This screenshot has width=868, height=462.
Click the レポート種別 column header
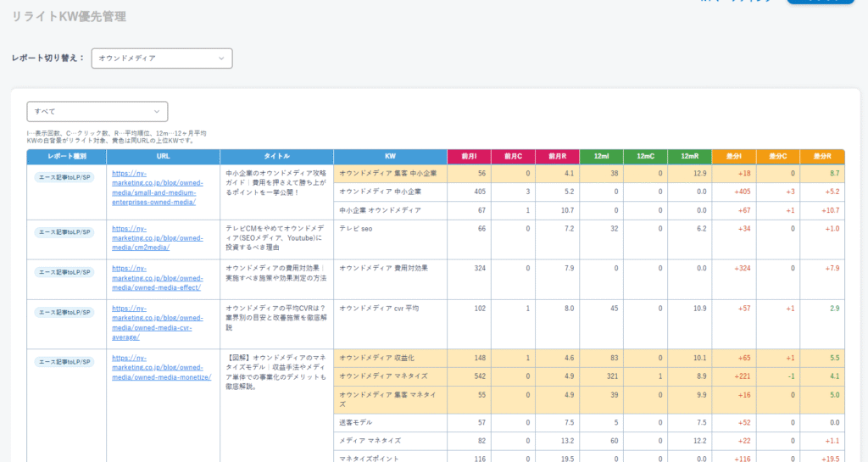[x=66, y=157]
